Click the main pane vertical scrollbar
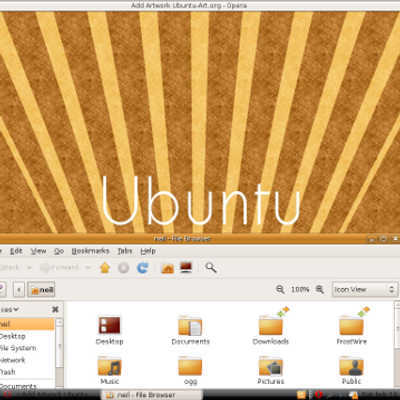Screen dimensions: 400x400 [x=397, y=344]
